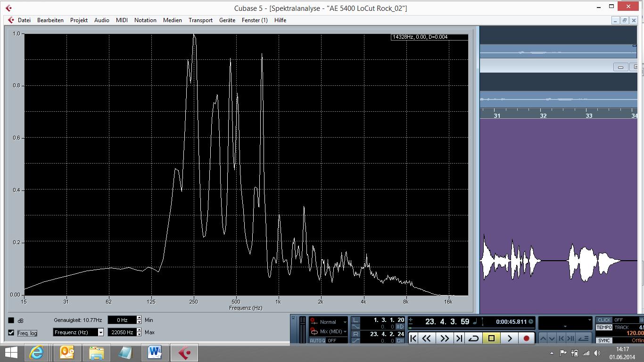Screen dimensions: 644x362
Task: Increase the Min frequency with up arrow
Action: (139, 318)
